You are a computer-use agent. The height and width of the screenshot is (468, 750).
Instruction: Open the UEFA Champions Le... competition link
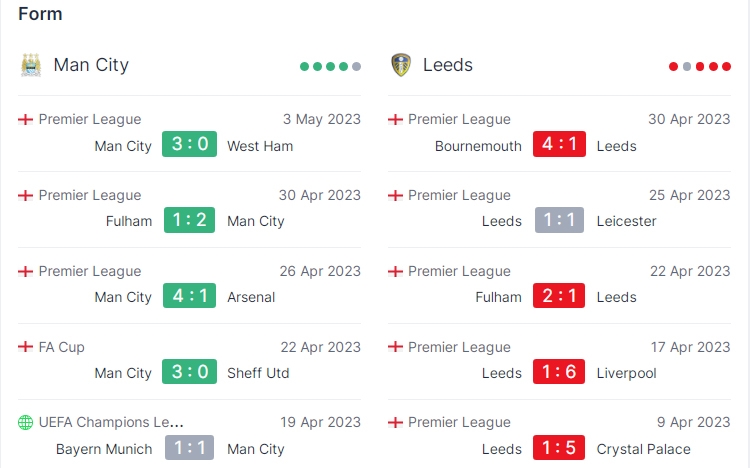(x=111, y=423)
